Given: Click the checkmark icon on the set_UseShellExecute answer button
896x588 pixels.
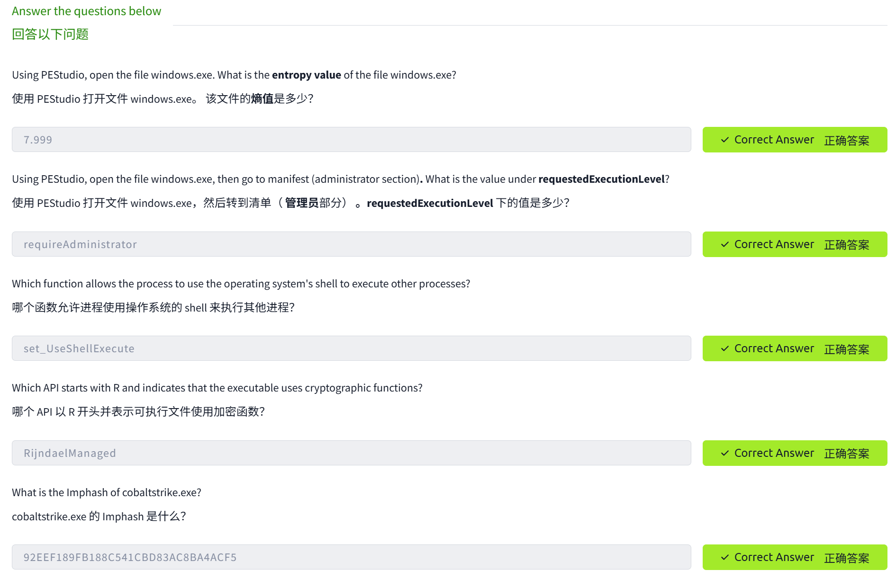Looking at the screenshot, I should click(724, 348).
